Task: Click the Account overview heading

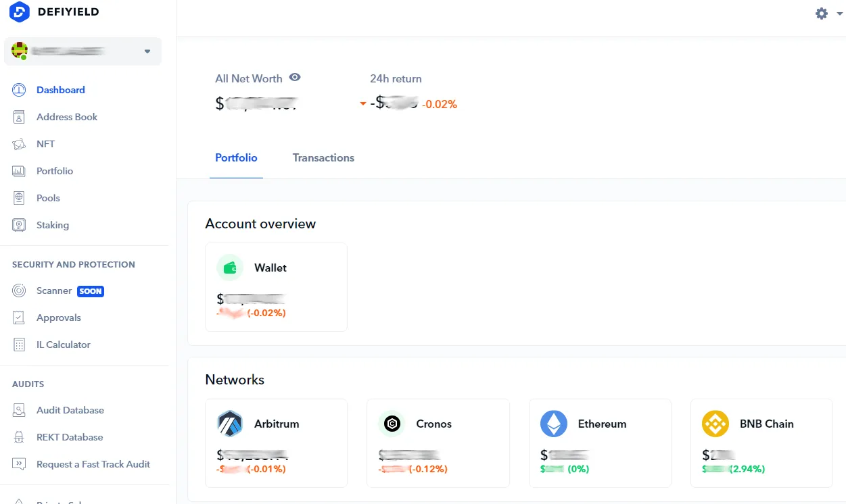Action: tap(260, 224)
